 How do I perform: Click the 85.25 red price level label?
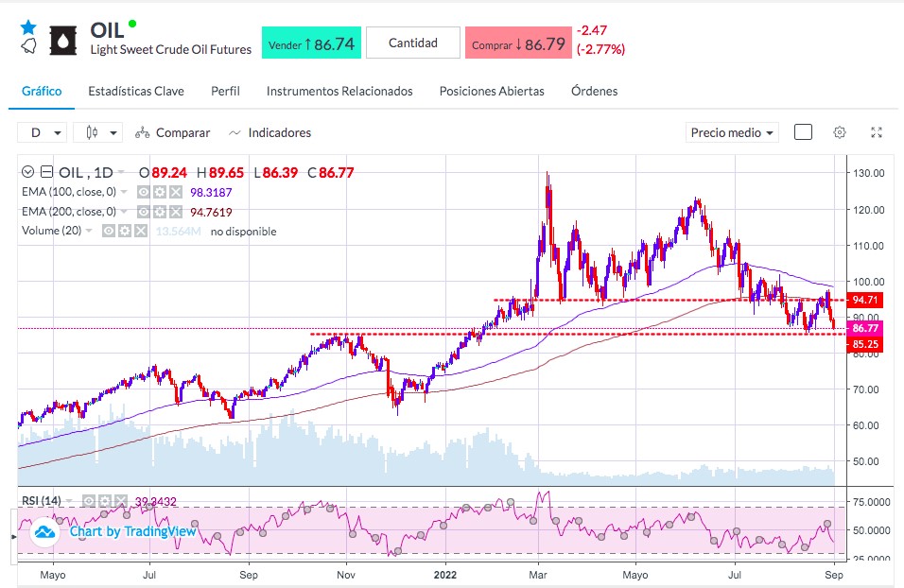pyautogui.click(x=864, y=344)
